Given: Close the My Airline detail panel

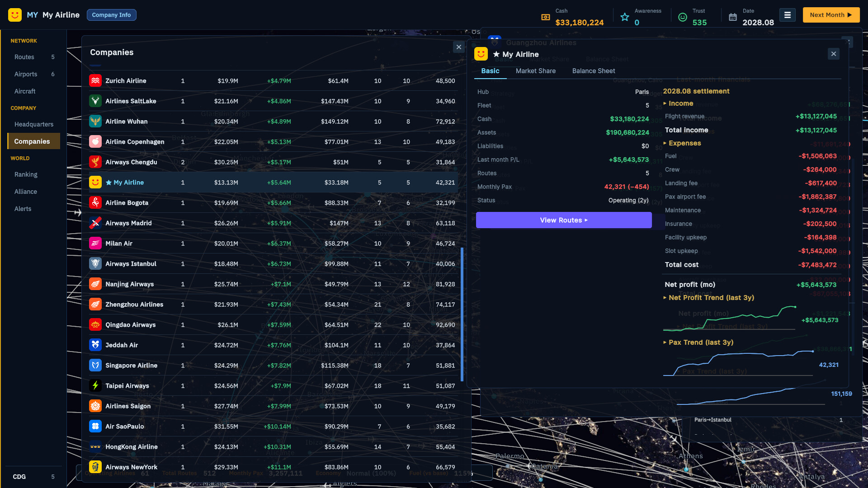Looking at the screenshot, I should coord(834,54).
